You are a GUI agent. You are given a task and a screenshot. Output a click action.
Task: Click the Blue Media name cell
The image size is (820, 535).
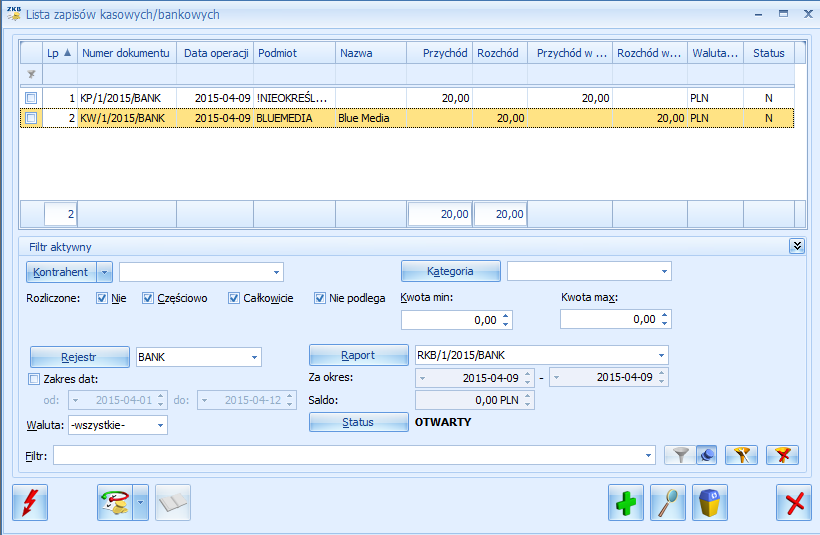[x=370, y=118]
